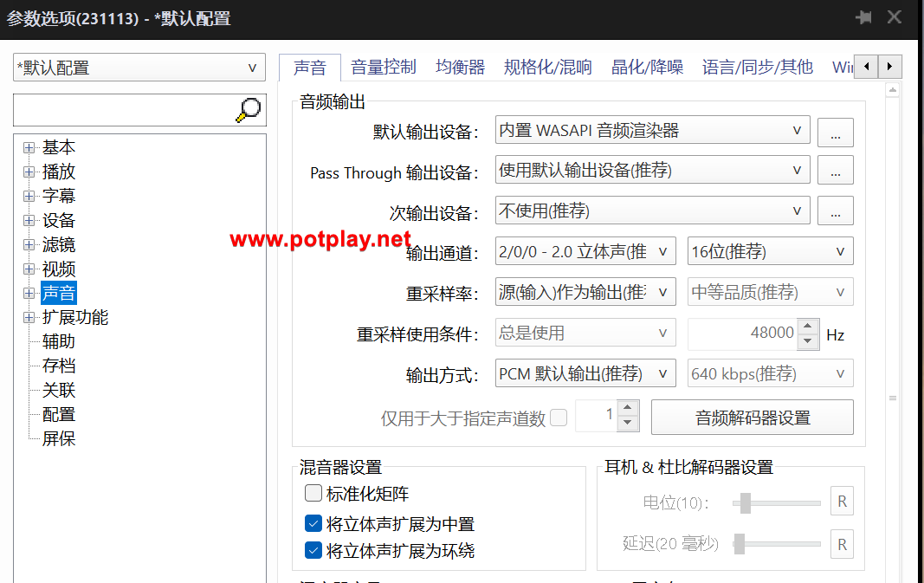Toggle 仅用于大于指定声道数 checkbox

(558, 418)
